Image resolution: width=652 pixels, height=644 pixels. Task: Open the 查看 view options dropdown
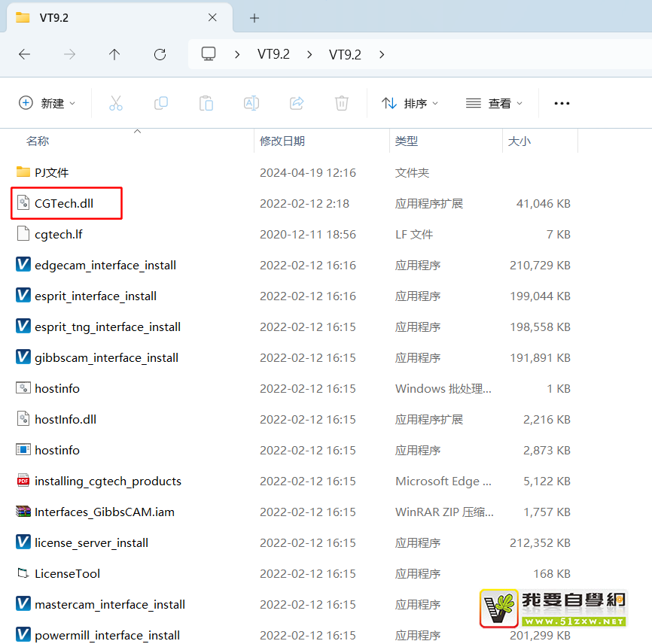[x=494, y=103]
